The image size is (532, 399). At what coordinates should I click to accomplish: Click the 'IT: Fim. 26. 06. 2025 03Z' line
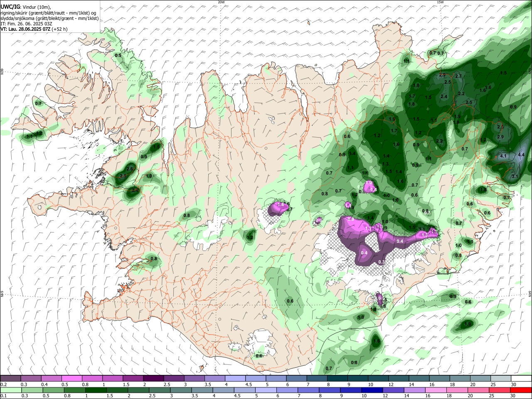coord(27,24)
